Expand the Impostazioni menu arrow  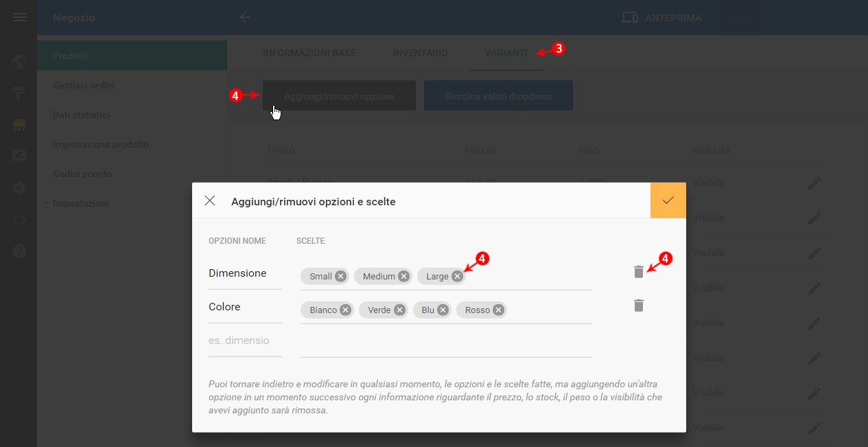click(46, 204)
